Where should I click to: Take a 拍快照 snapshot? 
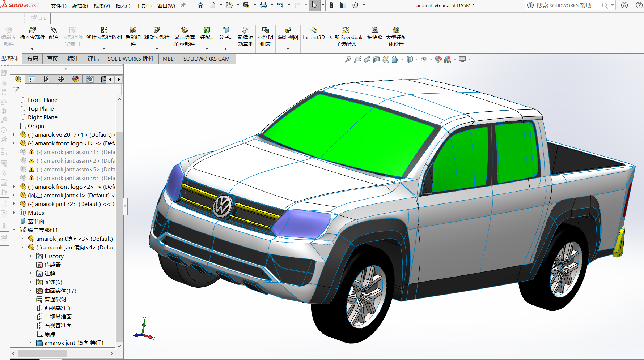coord(375,34)
